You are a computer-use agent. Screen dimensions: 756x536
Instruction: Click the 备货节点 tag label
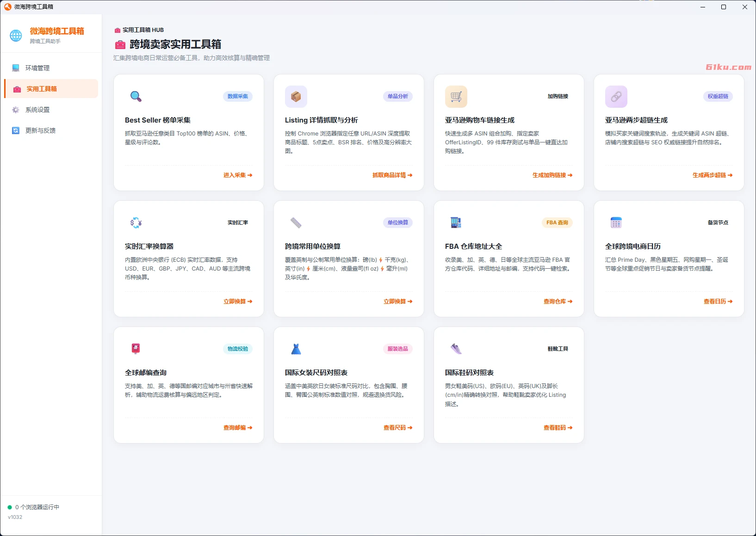coord(718,223)
